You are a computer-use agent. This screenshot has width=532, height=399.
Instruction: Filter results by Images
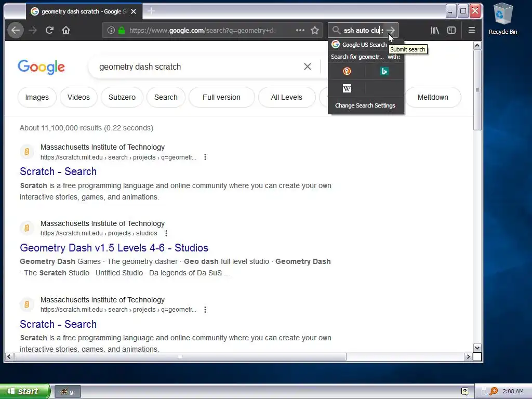pyautogui.click(x=37, y=97)
